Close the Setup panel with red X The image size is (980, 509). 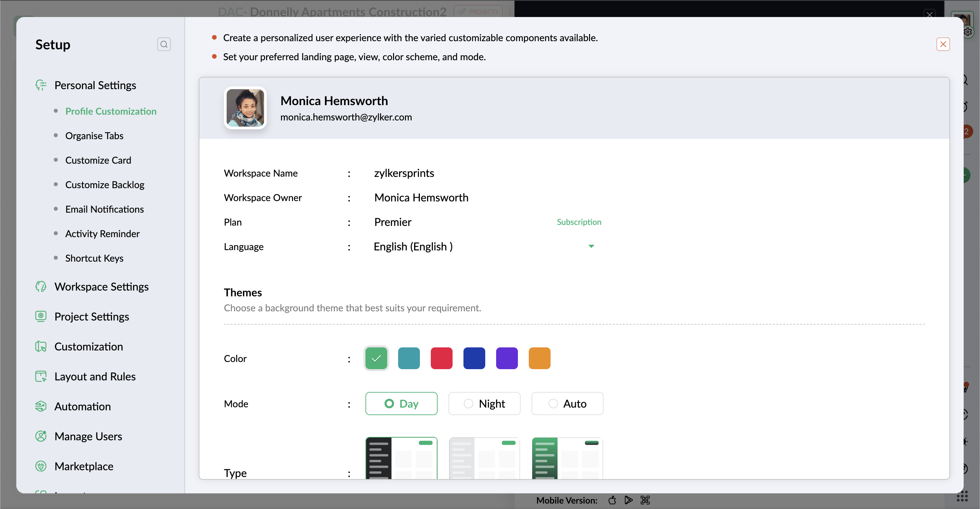(943, 44)
